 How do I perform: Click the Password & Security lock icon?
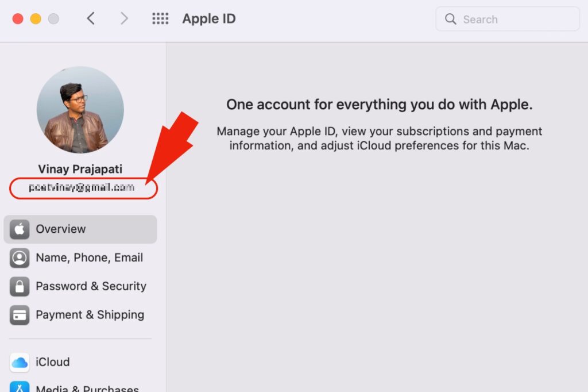point(20,286)
